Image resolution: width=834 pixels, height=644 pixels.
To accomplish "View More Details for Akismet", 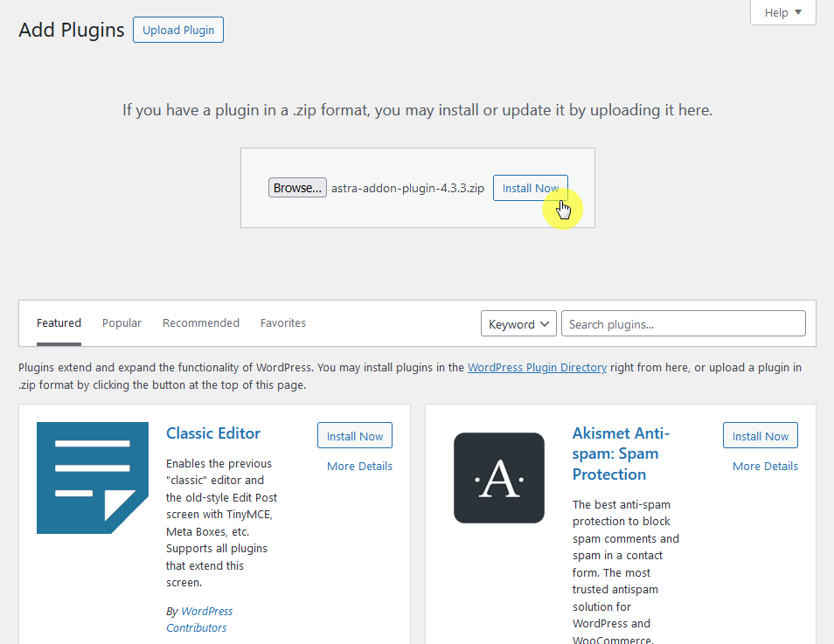I will [765, 466].
